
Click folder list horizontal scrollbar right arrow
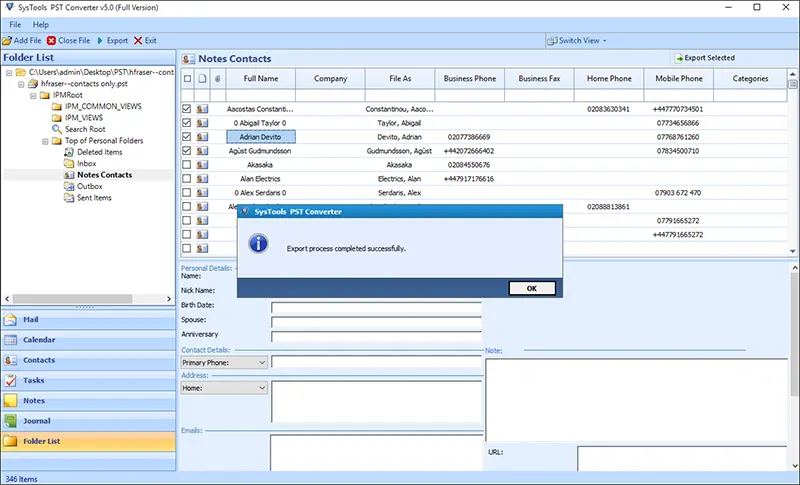click(x=169, y=299)
